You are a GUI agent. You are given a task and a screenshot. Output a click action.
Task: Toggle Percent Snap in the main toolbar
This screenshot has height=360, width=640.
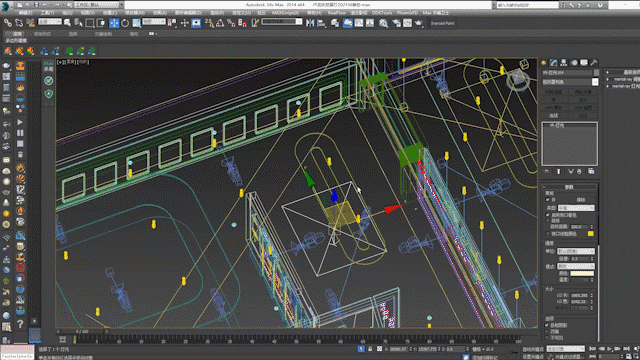pyautogui.click(x=231, y=23)
